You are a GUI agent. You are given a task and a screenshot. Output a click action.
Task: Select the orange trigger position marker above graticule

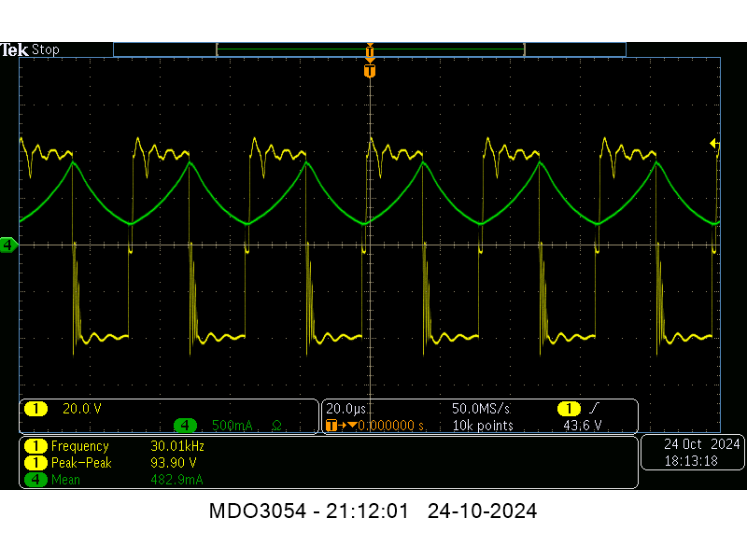(370, 71)
